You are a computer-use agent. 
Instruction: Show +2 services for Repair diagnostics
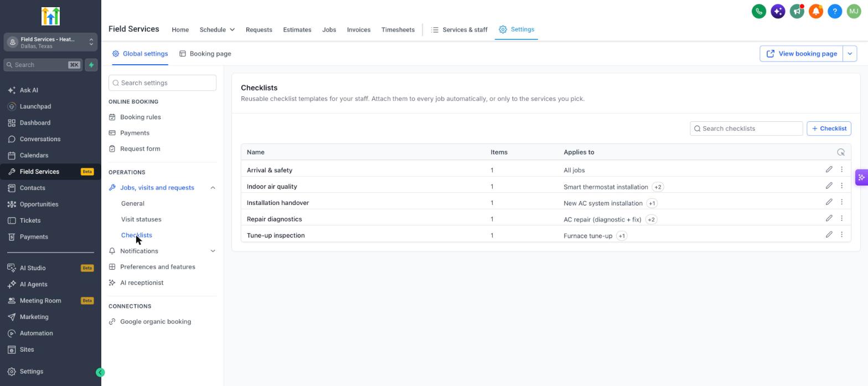pyautogui.click(x=651, y=219)
